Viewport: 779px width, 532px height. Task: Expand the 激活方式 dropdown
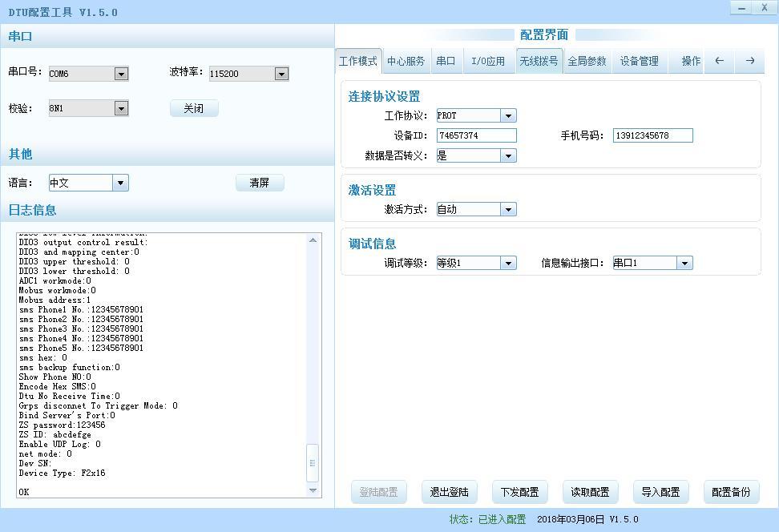tap(508, 210)
